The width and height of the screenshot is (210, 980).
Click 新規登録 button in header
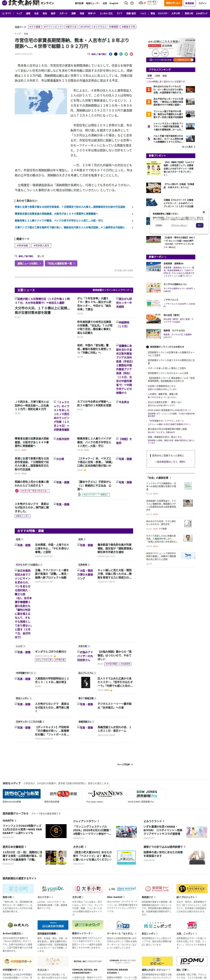[189, 3]
